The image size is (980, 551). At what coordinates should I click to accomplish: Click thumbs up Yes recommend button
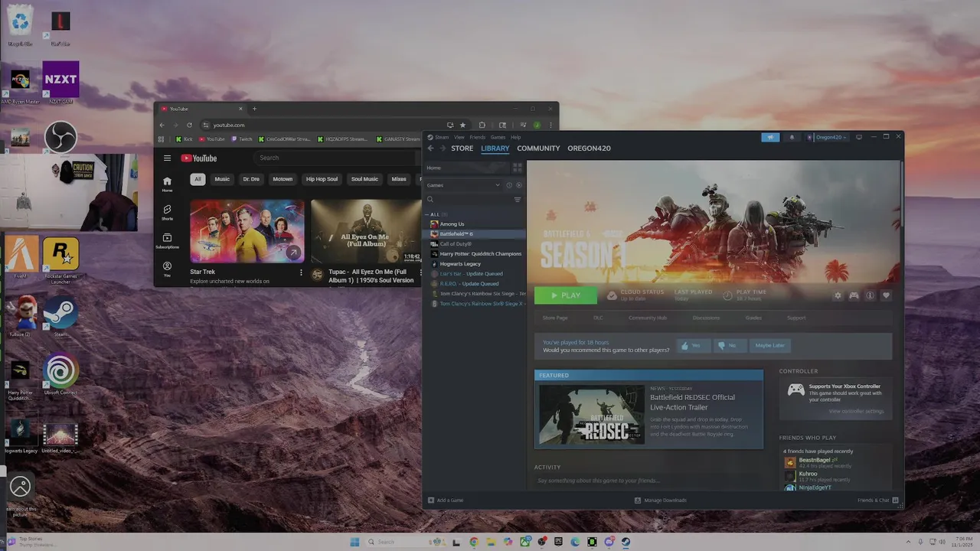tap(693, 345)
